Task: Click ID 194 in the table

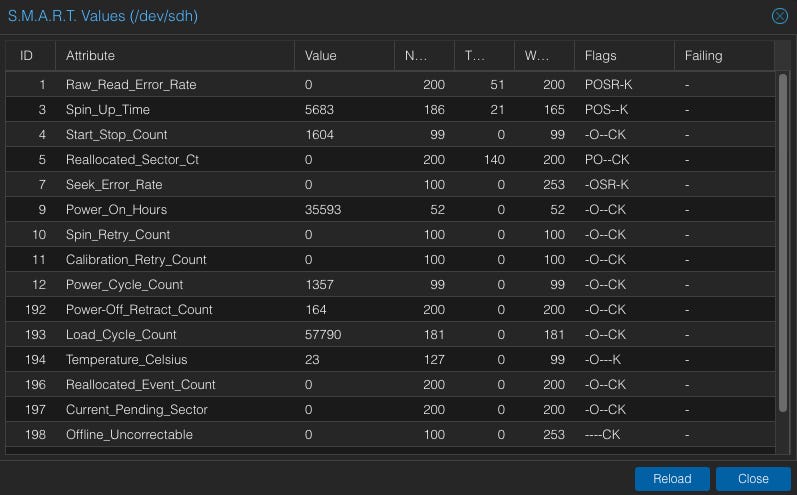Action: 35,359
